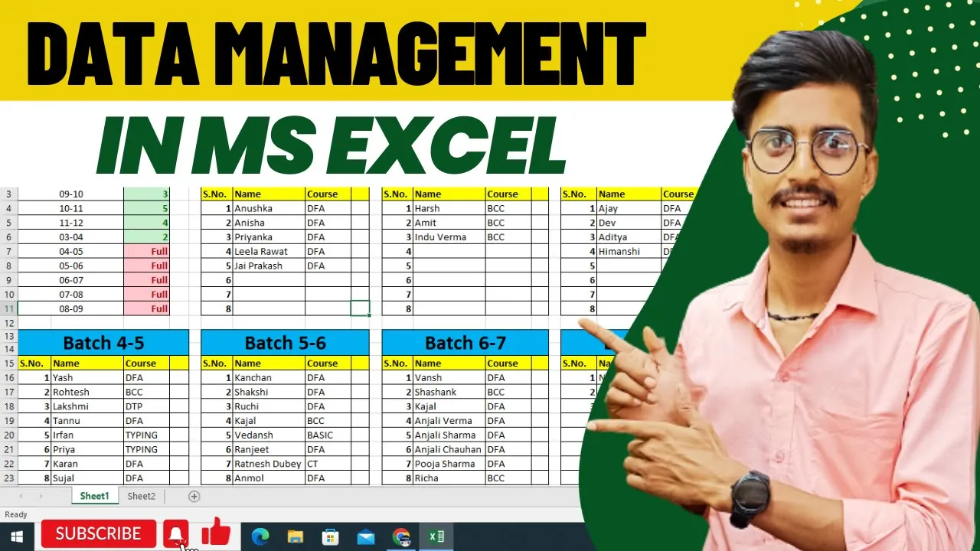
Task: Add a new sheet with the plus button
Action: pyautogui.click(x=194, y=496)
